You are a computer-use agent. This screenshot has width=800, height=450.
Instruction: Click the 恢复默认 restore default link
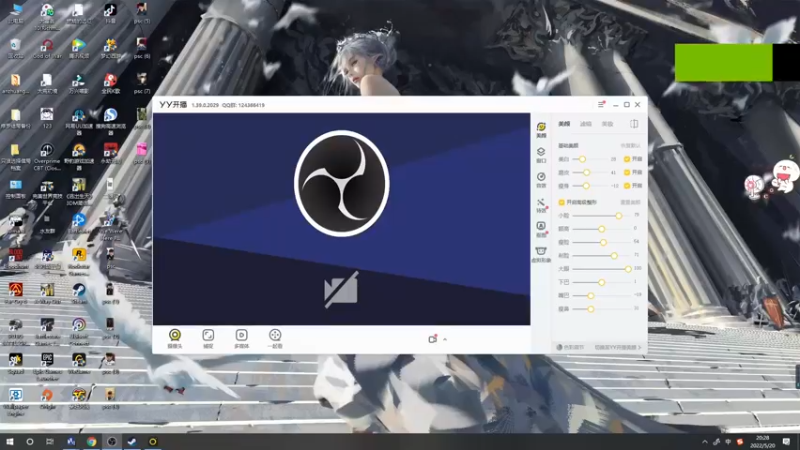pyautogui.click(x=630, y=146)
